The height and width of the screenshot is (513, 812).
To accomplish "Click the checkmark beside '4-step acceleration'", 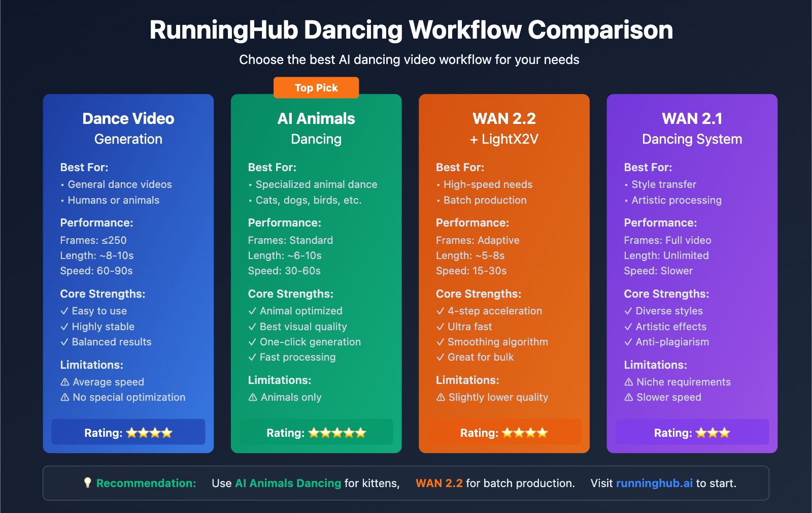I will (440, 311).
